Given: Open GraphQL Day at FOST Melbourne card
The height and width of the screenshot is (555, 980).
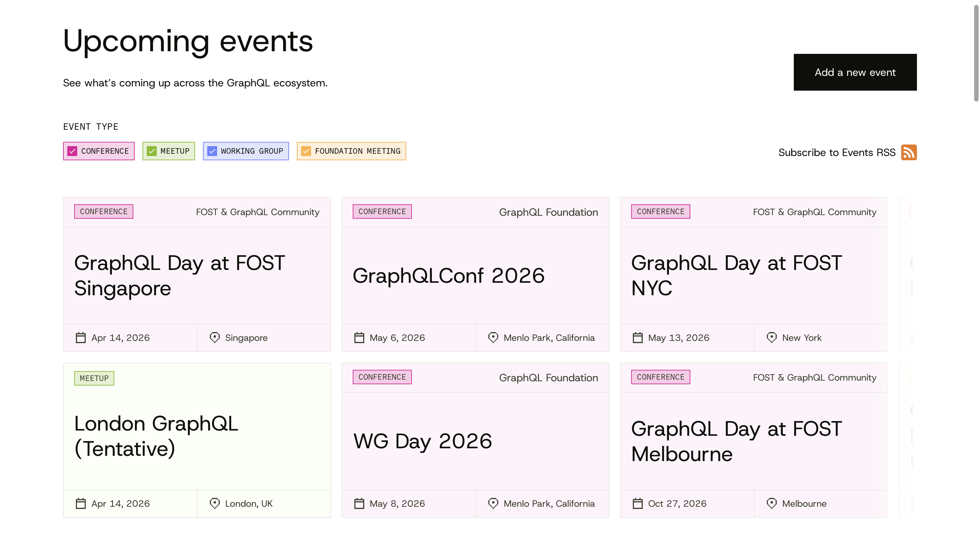Looking at the screenshot, I should (736, 441).
